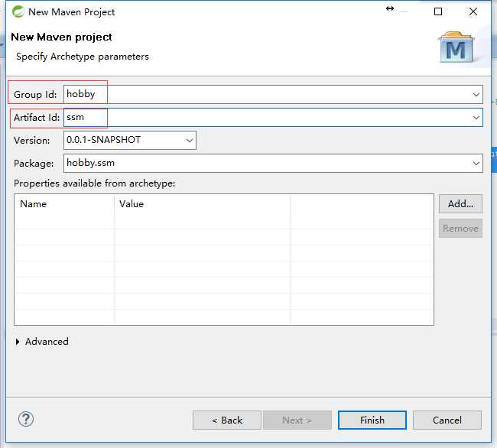
Task: Click the 'Specify Archetype parameters' text
Action: (x=83, y=57)
